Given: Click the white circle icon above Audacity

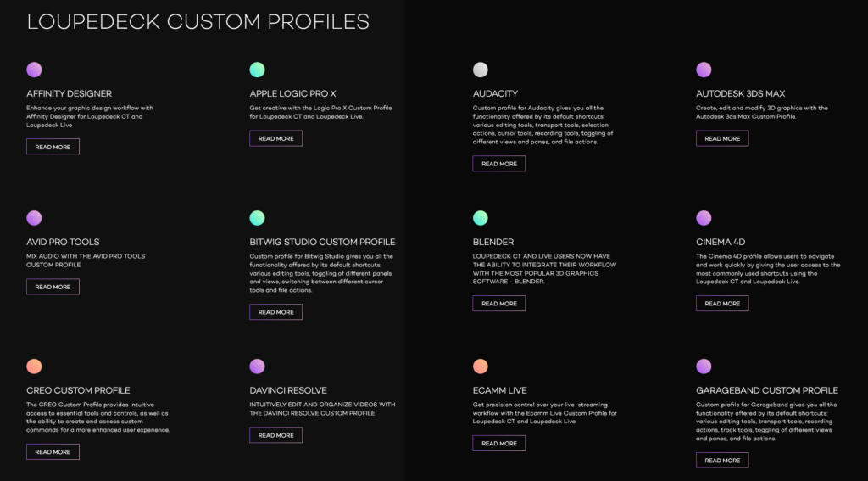Looking at the screenshot, I should pos(481,70).
